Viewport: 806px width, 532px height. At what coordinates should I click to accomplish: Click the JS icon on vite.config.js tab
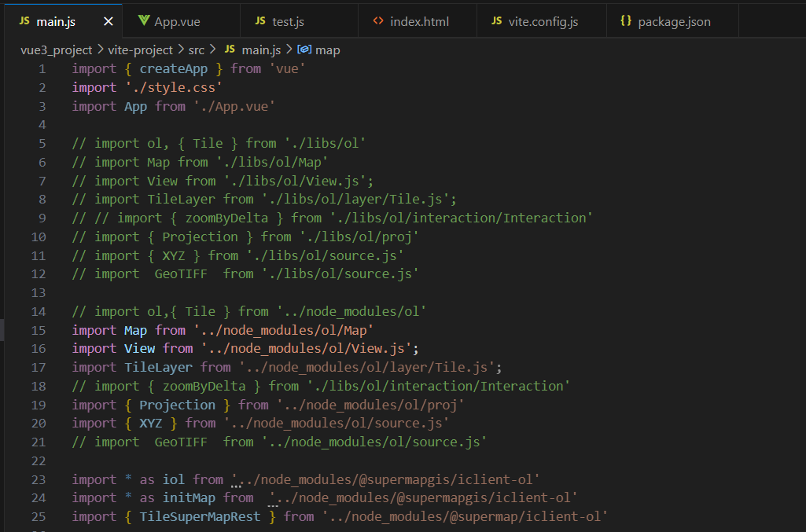(496, 20)
